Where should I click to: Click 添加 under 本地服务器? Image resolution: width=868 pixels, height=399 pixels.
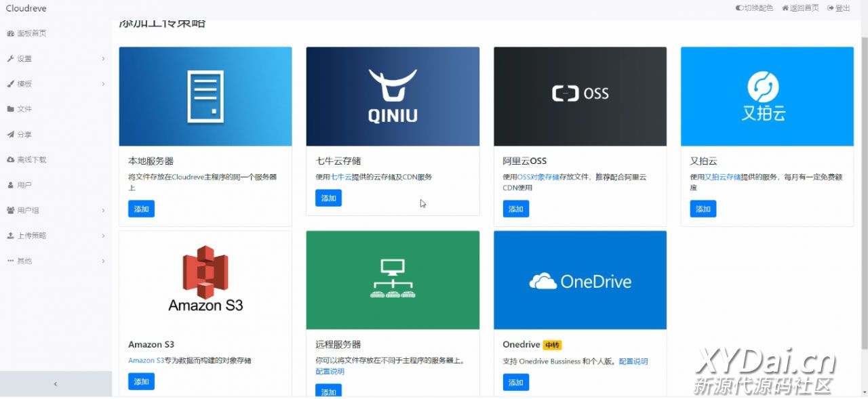(141, 209)
